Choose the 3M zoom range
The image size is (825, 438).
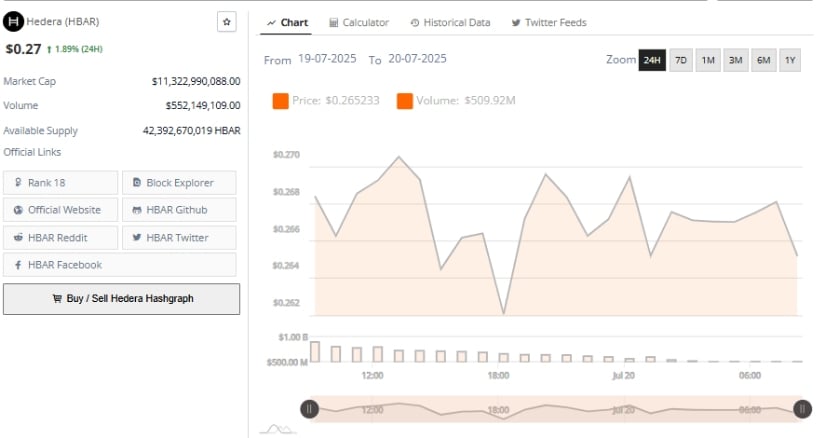pos(736,60)
